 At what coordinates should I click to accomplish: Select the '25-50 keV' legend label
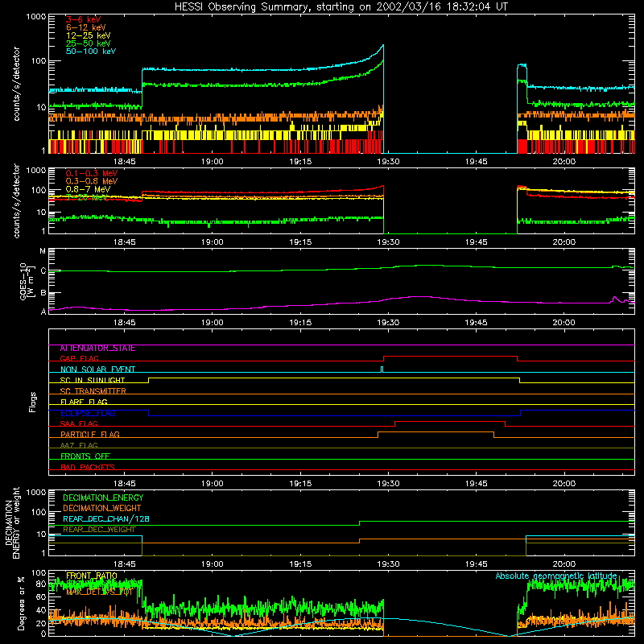pyautogui.click(x=89, y=43)
